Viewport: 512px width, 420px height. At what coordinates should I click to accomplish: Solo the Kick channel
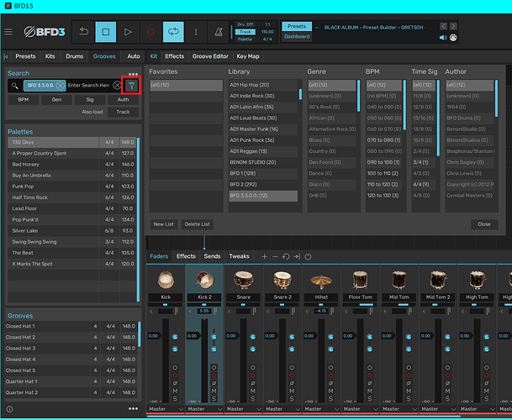pyautogui.click(x=175, y=399)
